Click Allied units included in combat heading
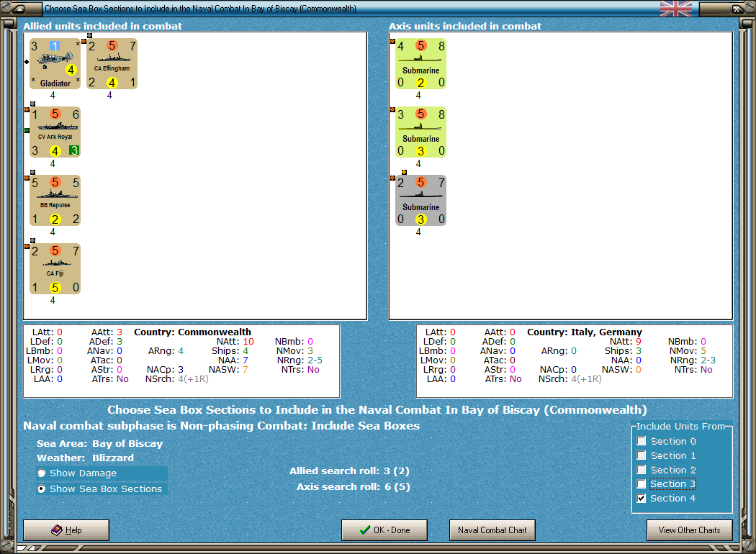The height and width of the screenshot is (554, 756). pyautogui.click(x=103, y=26)
